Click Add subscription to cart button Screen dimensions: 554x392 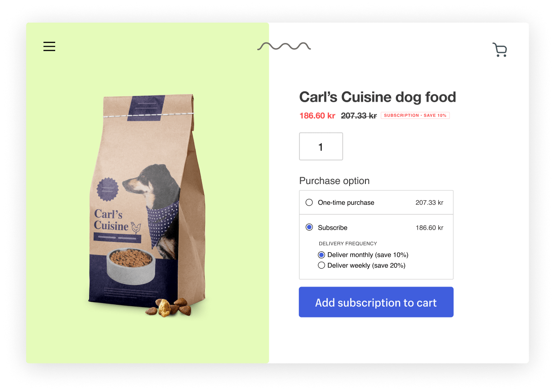click(376, 302)
